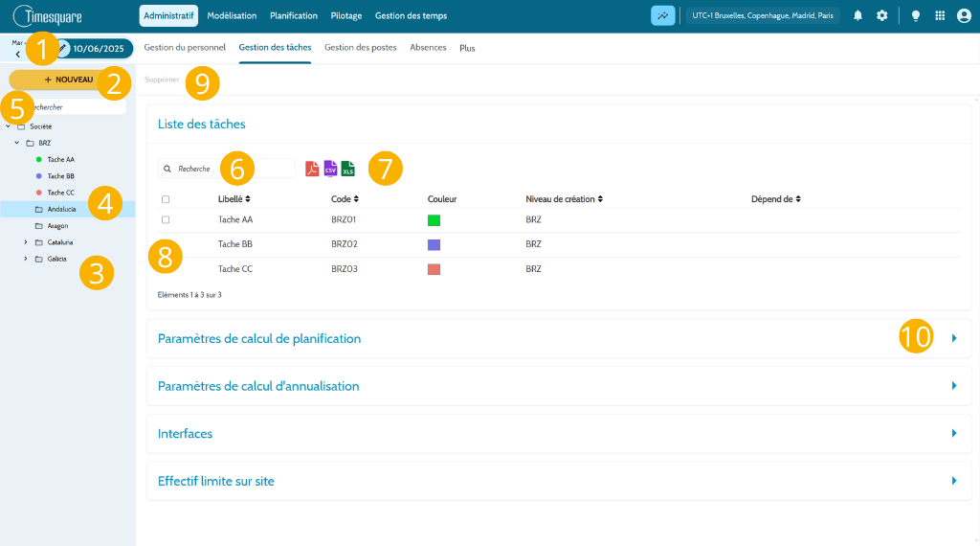
Task: Click the BRZ folder icon
Action: tap(30, 144)
